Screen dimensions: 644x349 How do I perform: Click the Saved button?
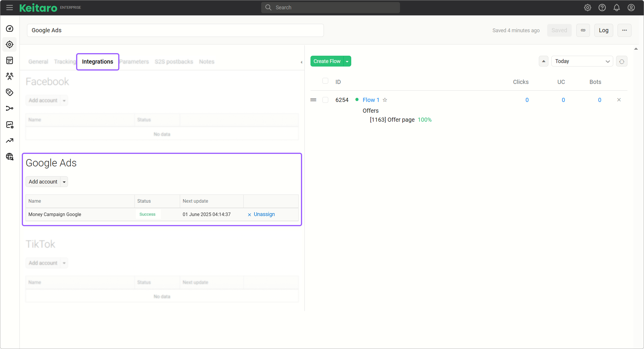559,30
